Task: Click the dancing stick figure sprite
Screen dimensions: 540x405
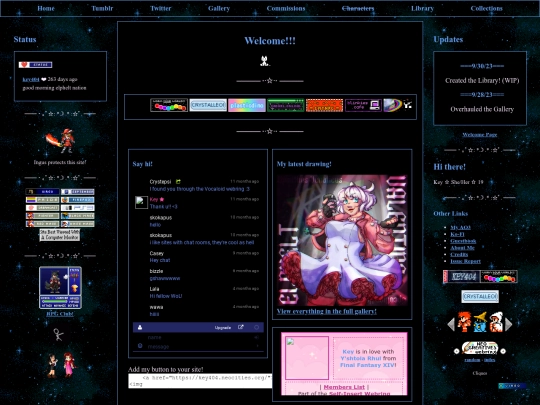Action: [x=58, y=334]
